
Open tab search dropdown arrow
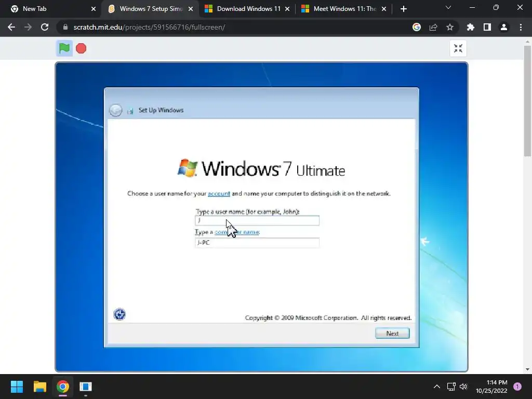[448, 7]
